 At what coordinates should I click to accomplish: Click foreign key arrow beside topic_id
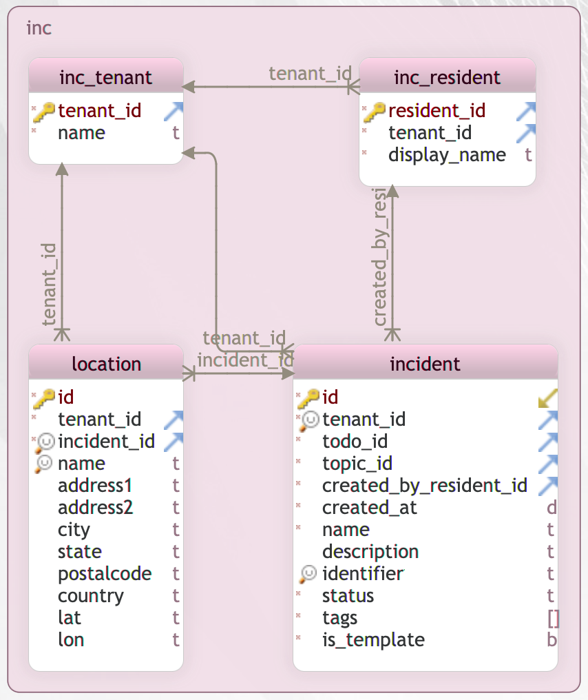pyautogui.click(x=548, y=464)
